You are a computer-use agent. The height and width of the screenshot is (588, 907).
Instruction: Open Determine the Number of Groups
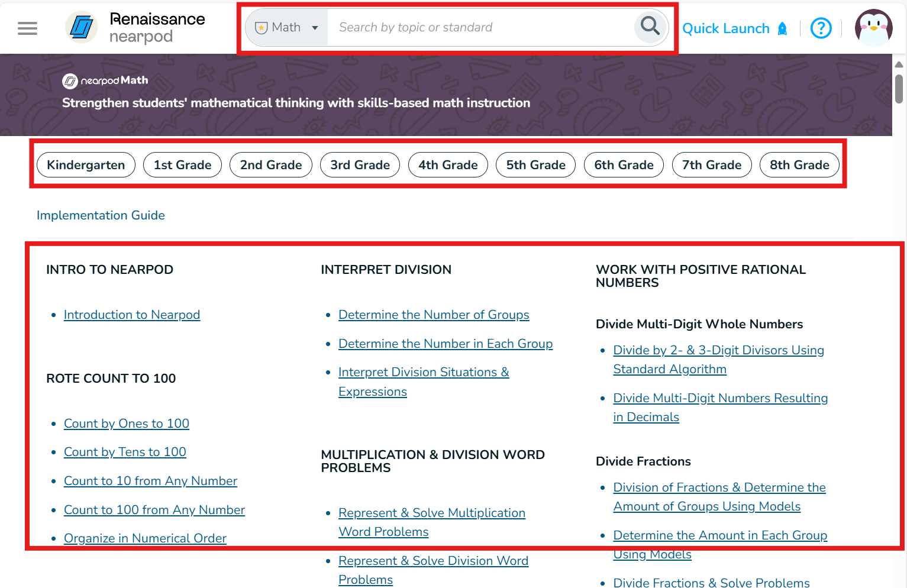434,315
